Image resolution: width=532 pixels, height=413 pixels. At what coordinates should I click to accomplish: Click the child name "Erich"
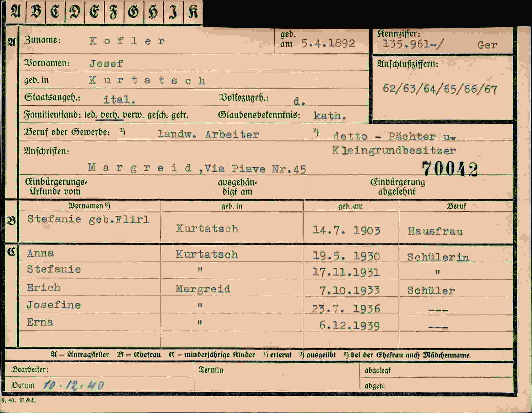point(44,288)
